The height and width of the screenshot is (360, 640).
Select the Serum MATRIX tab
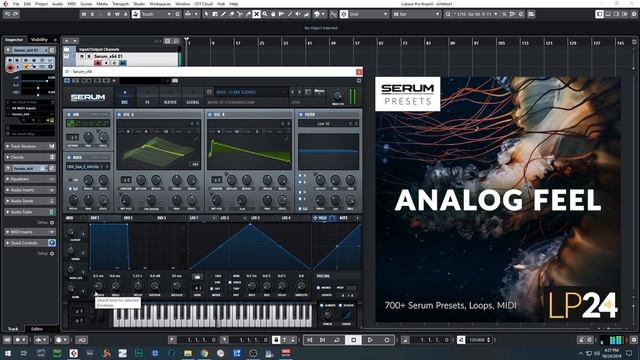[170, 98]
